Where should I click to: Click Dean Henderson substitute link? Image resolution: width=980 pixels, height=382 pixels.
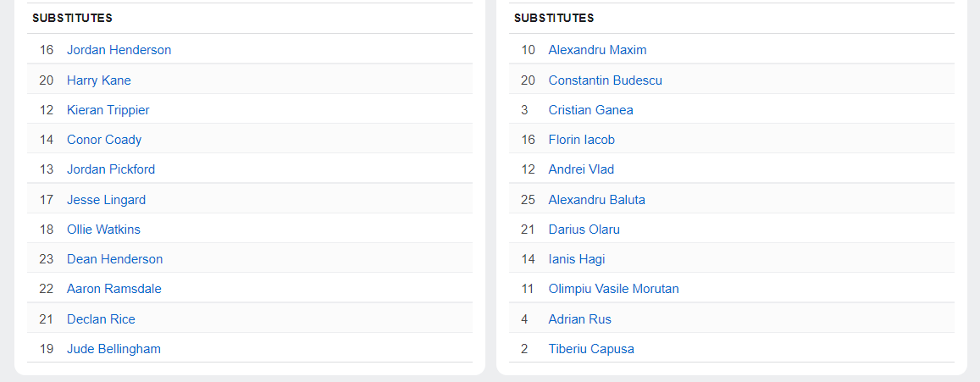tap(114, 259)
